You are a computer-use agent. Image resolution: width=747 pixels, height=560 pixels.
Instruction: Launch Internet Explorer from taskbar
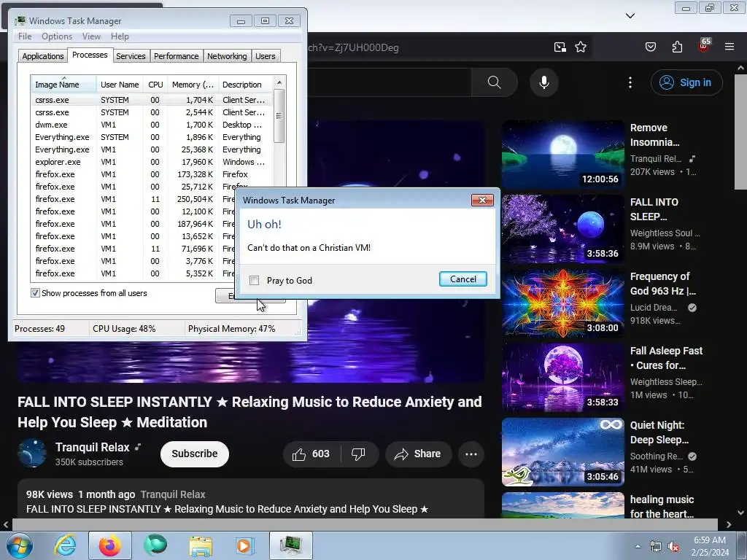click(65, 545)
